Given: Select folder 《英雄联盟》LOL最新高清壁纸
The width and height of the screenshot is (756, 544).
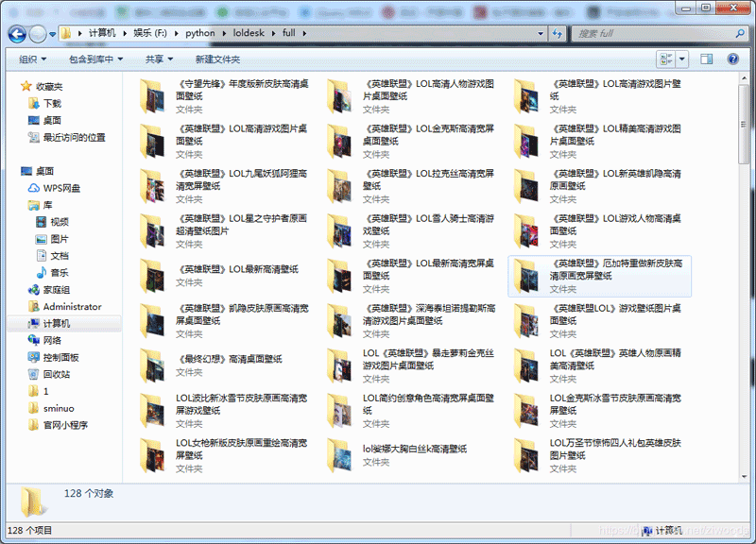Looking at the screenshot, I should click(x=225, y=276).
